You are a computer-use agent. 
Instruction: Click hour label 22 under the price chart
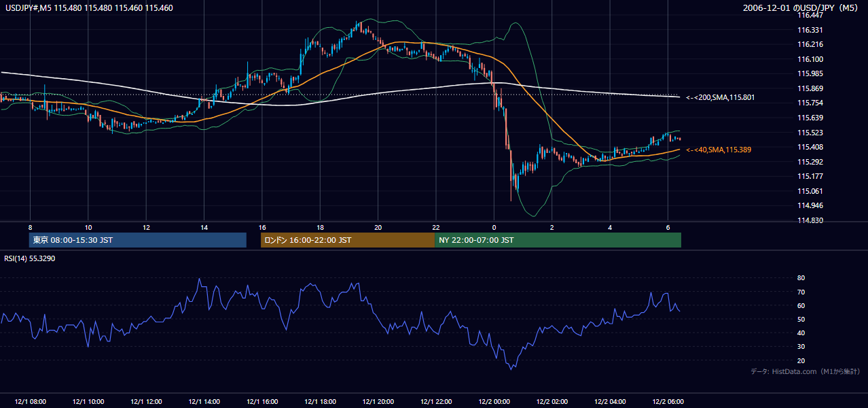[436, 227]
